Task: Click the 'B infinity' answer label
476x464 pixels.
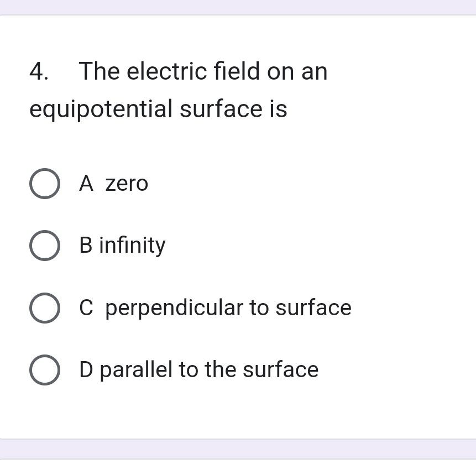Action: (x=122, y=246)
